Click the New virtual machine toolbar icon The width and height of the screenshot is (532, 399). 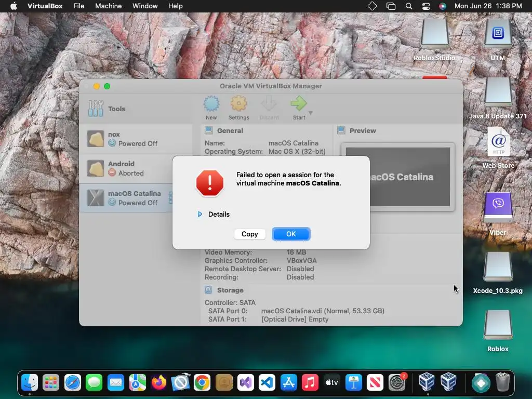click(x=211, y=104)
